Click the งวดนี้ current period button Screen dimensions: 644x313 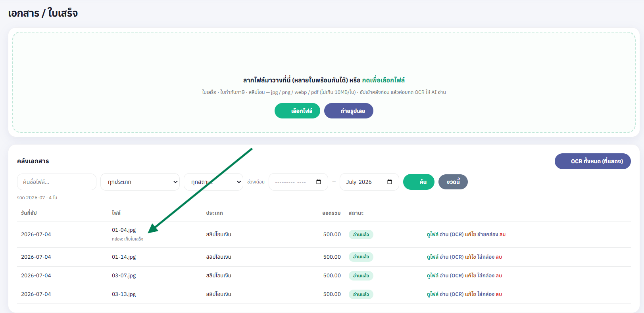(x=453, y=182)
